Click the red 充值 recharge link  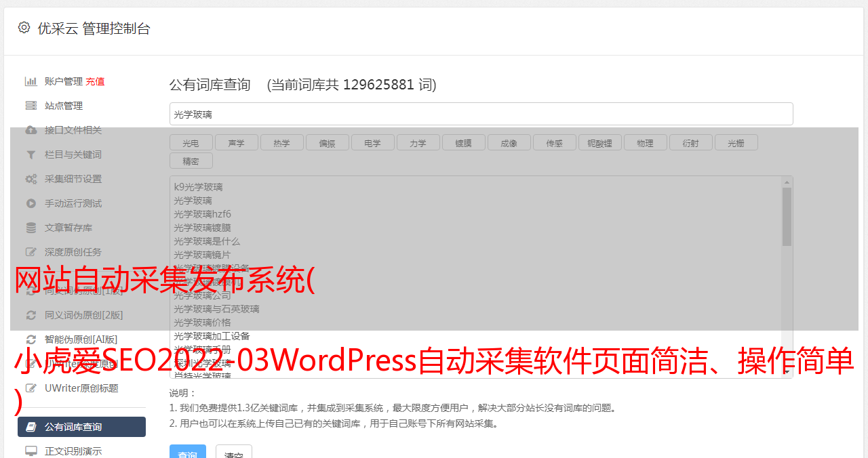pos(95,81)
